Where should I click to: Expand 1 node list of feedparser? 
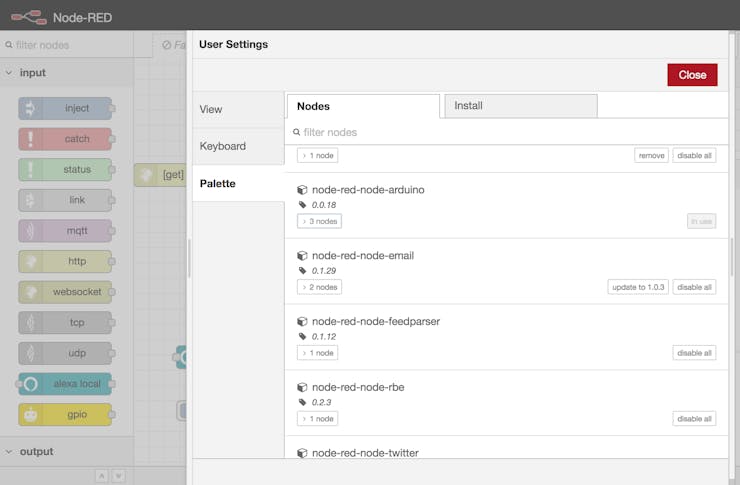click(318, 353)
